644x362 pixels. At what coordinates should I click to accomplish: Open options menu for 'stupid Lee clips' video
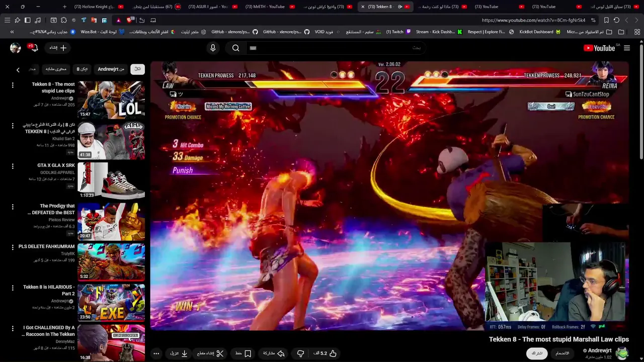point(13,85)
